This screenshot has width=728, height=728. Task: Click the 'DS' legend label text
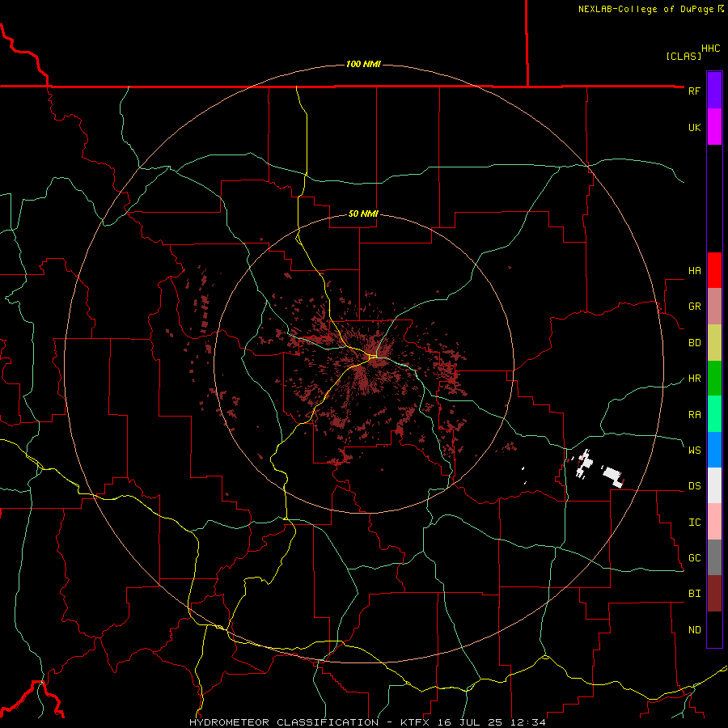coord(694,486)
